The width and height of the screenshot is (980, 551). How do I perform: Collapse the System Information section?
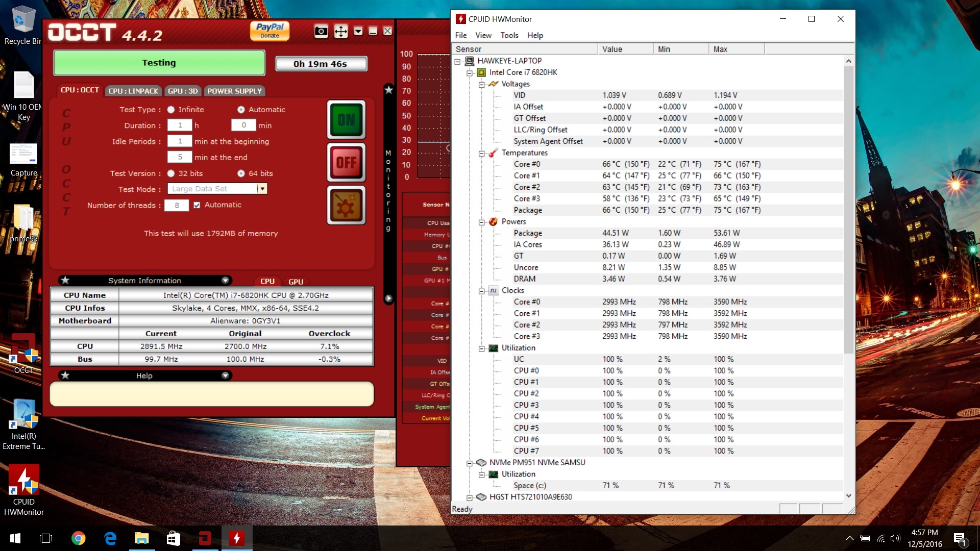click(225, 280)
